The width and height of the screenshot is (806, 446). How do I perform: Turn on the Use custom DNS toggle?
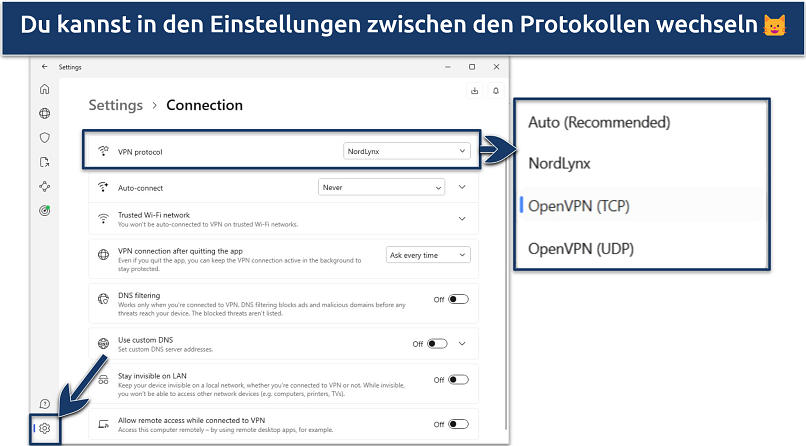(437, 343)
